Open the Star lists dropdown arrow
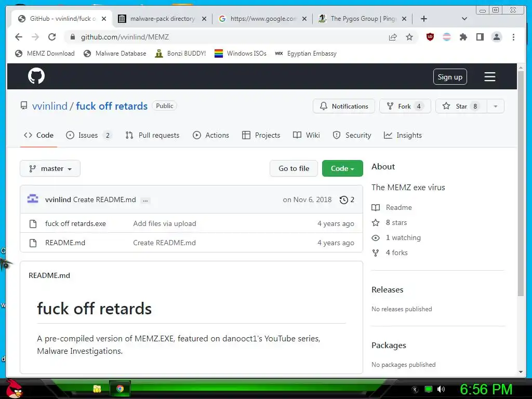 click(x=495, y=106)
